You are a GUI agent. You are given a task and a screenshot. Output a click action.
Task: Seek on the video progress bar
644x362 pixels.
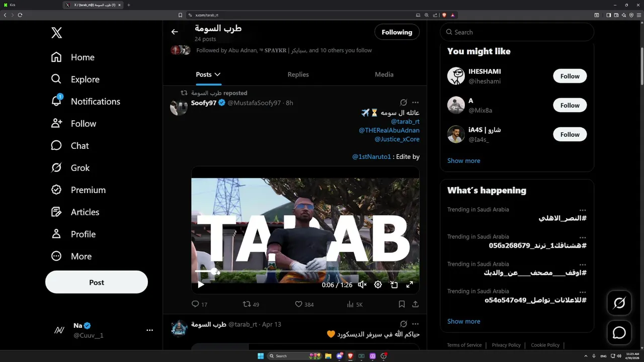tap(305, 271)
